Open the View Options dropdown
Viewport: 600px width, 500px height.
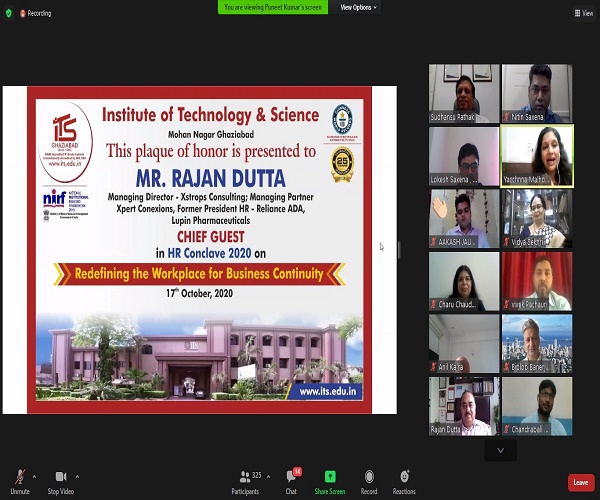358,7
